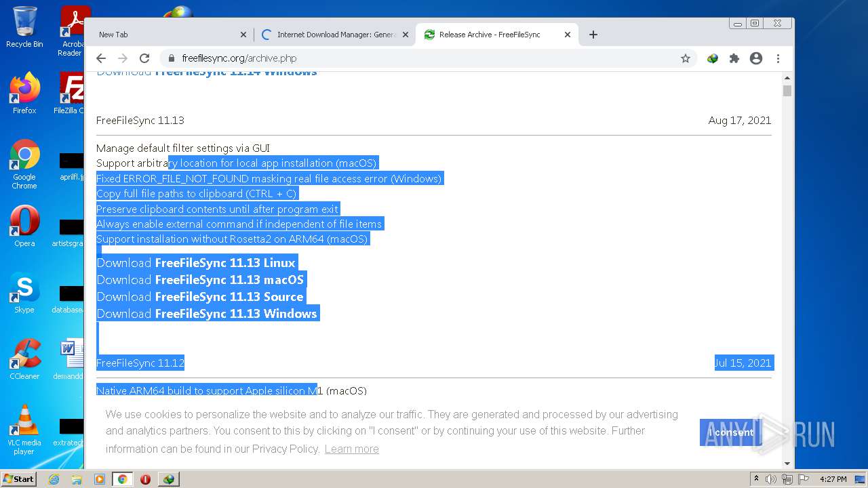Click the FreeFileSync 11.12 heading

pyautogui.click(x=140, y=363)
